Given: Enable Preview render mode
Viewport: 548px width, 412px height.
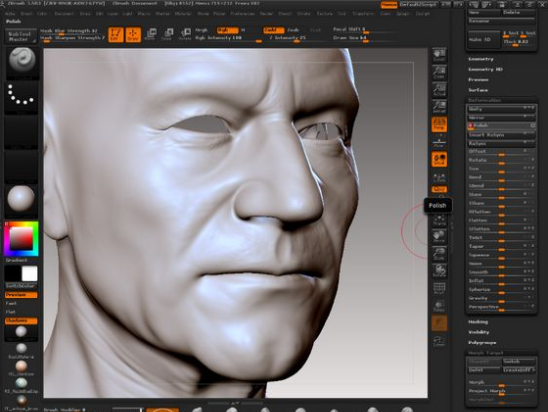Looking at the screenshot, I should coord(21,295).
